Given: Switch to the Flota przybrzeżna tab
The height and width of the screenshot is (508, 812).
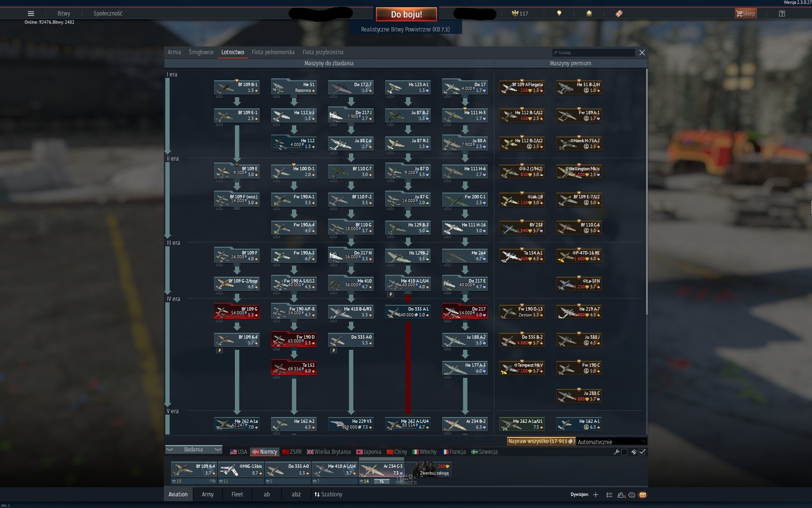Looking at the screenshot, I should click(323, 52).
